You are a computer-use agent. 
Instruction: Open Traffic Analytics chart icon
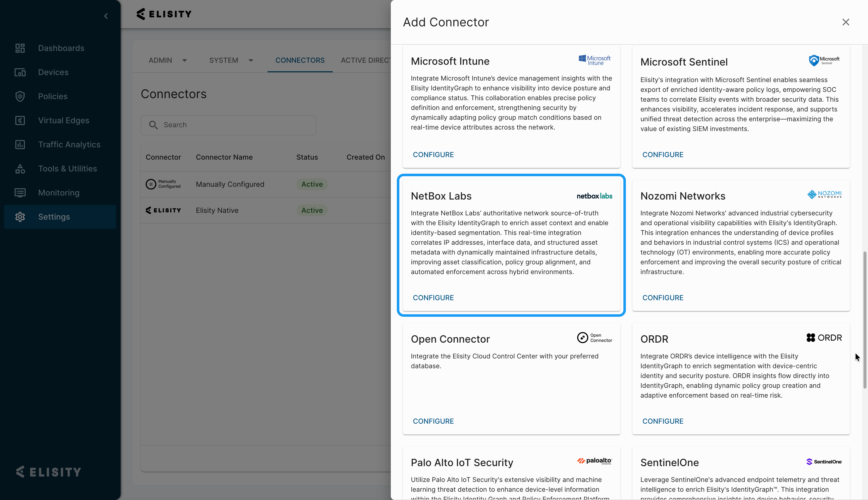tap(20, 145)
